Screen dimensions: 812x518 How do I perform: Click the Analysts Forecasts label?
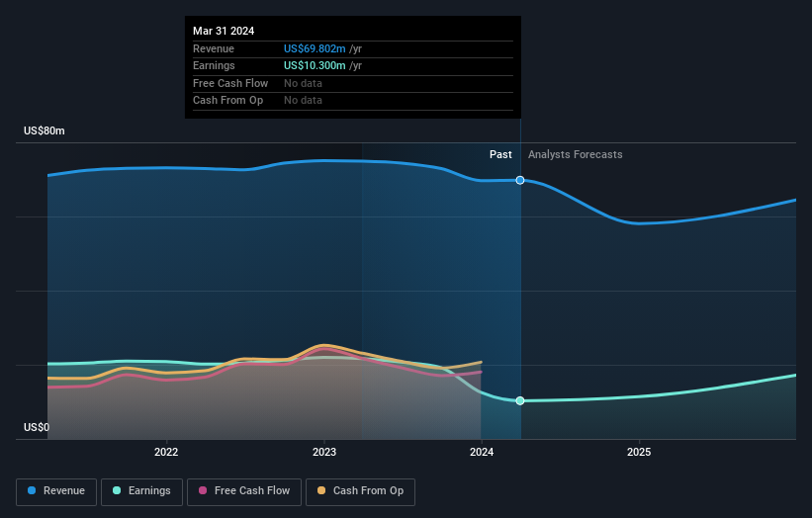pyautogui.click(x=576, y=154)
